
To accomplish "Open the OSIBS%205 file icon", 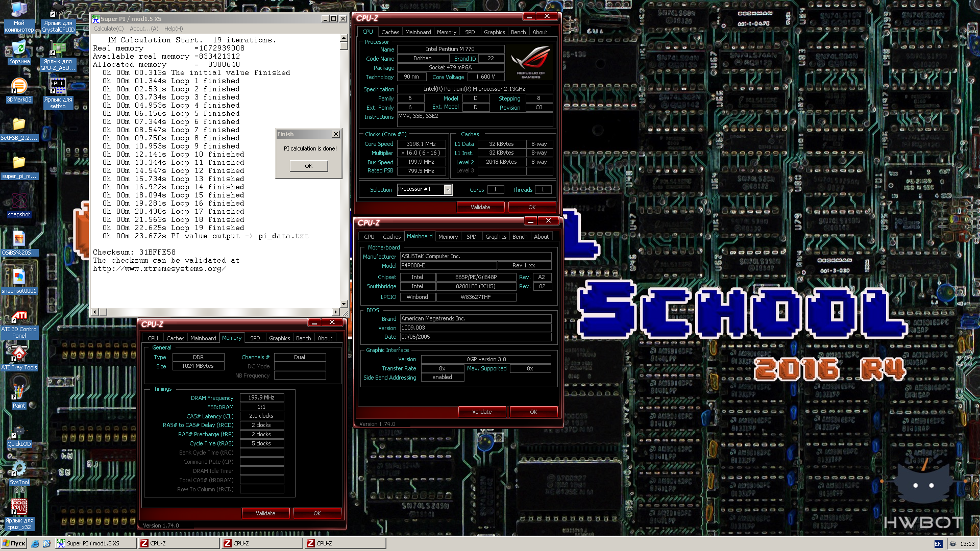I will (x=19, y=243).
